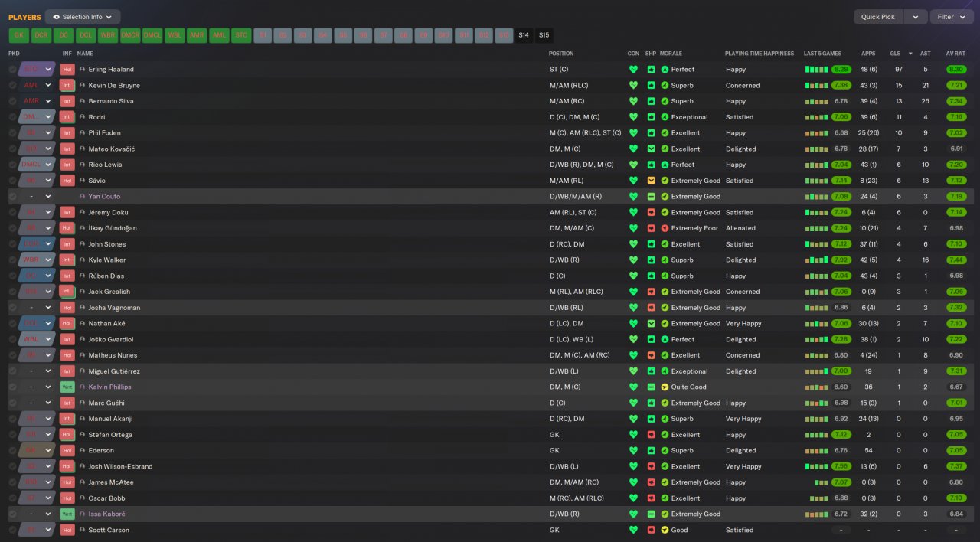Toggle the picked checkmark for John Stones
Image resolution: width=980 pixels, height=542 pixels.
click(12, 244)
